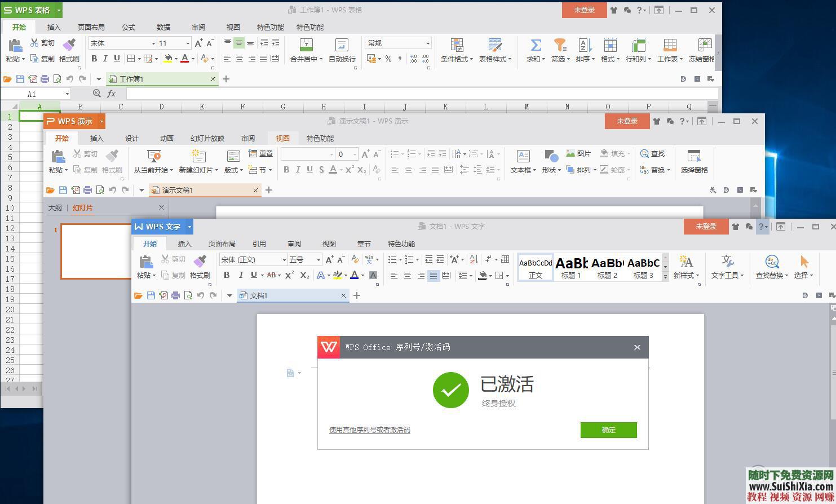Toggle Underline in WPS 表格
This screenshot has height=504, width=836.
coord(117,58)
